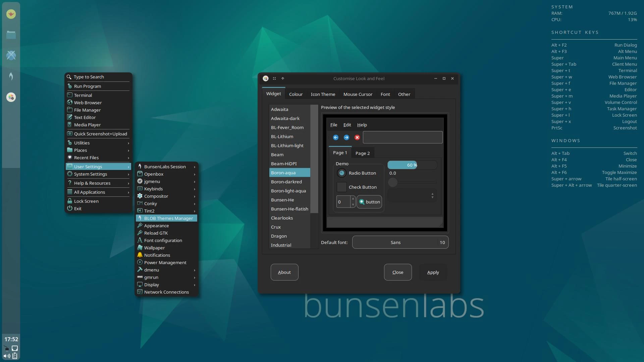Toggle the Check Button in Demo preview

(x=341, y=187)
